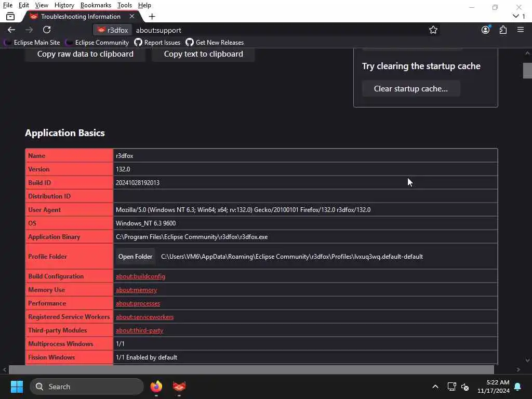Click Clear startup cache button
Image resolution: width=532 pixels, height=399 pixels.
[x=411, y=88]
